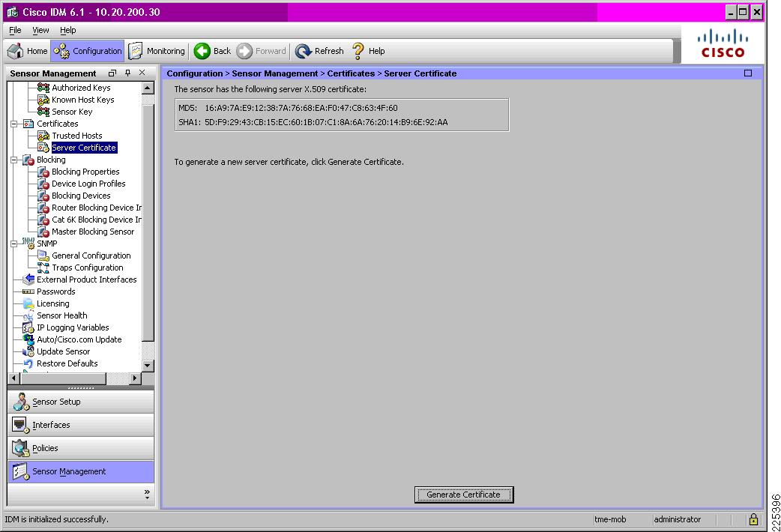This screenshot has width=781, height=532.
Task: Click the Trusted Hosts icon
Action: (43, 136)
